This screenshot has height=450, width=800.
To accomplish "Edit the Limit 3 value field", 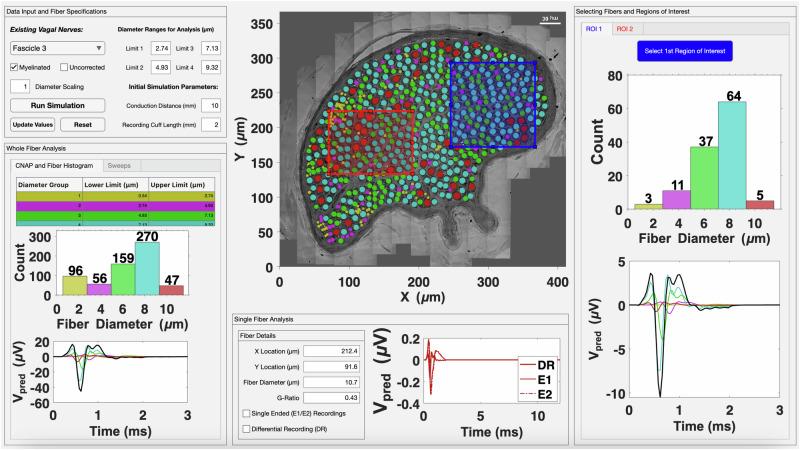I will coord(211,48).
